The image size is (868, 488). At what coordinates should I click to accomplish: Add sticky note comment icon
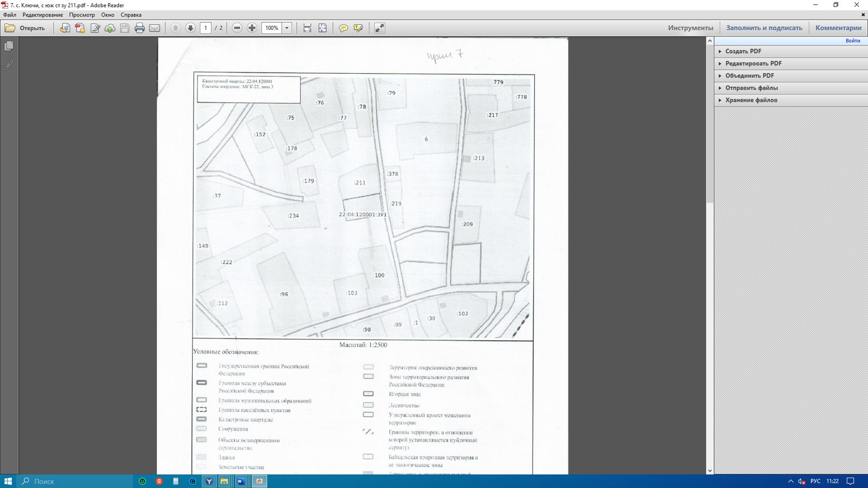click(343, 28)
